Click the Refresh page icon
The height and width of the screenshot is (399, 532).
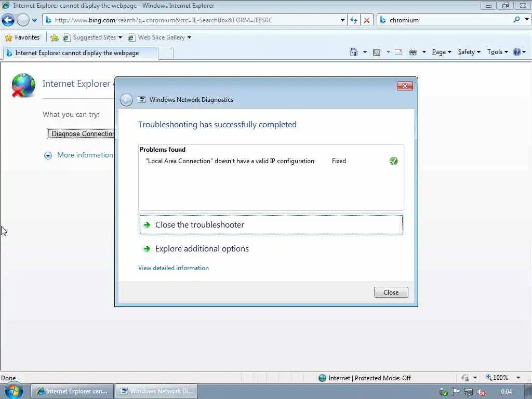pyautogui.click(x=354, y=20)
